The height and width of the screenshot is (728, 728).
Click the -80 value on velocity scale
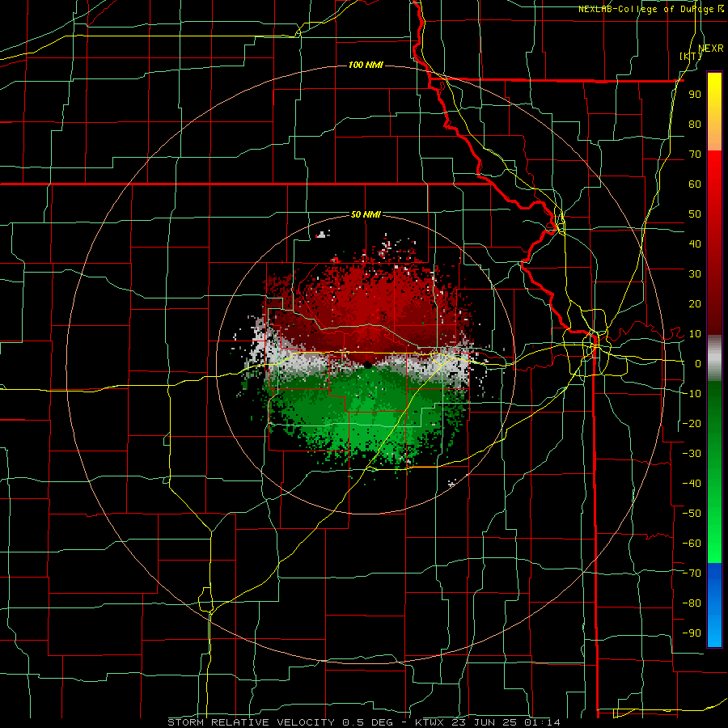pos(692,603)
